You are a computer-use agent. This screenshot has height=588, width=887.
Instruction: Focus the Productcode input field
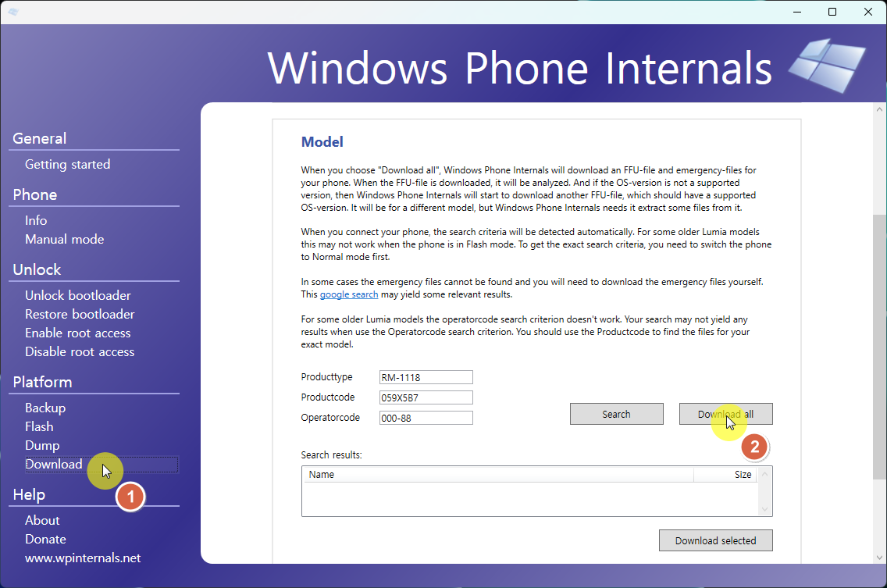click(426, 397)
